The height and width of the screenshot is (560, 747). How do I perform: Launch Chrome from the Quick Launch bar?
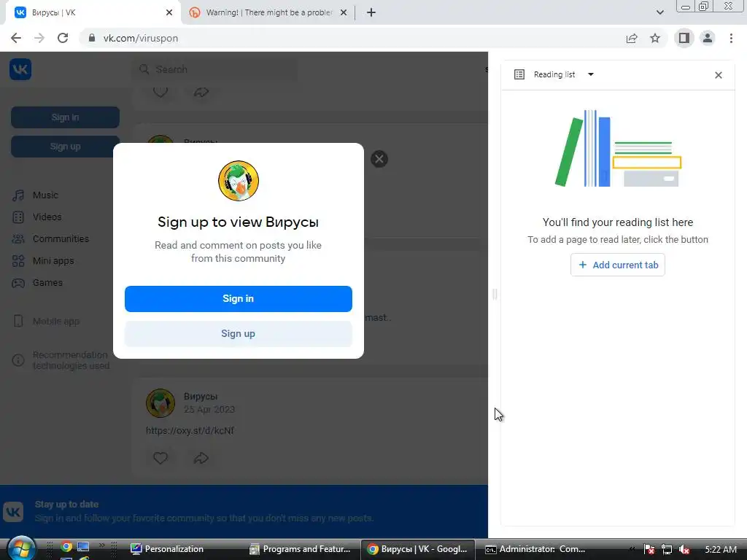[66, 547]
